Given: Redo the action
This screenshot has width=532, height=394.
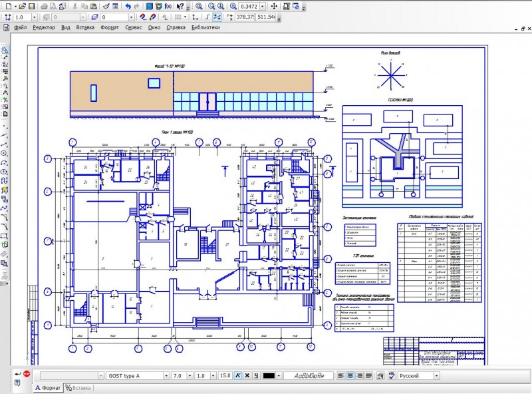Looking at the screenshot, I should [x=136, y=6].
